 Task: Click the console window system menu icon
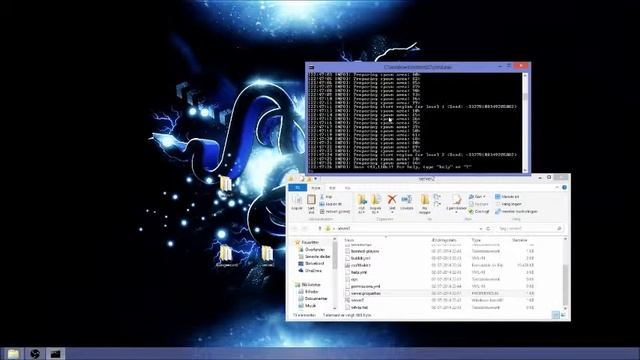(x=311, y=67)
